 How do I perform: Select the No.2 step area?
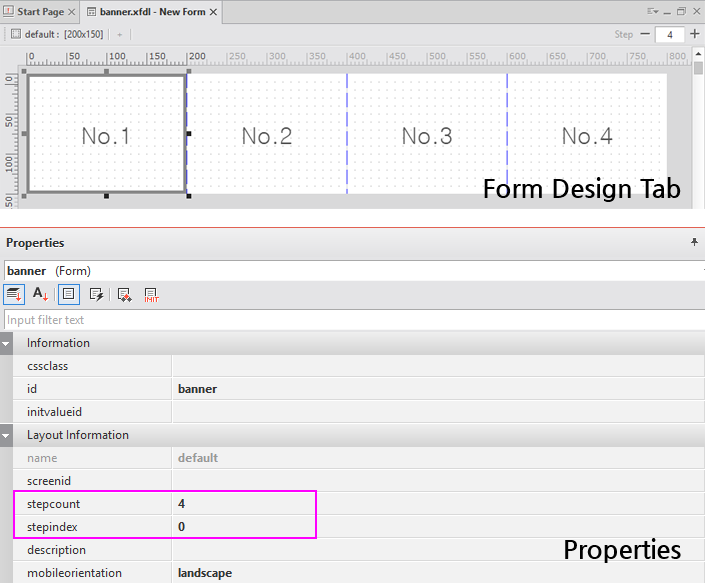tap(266, 136)
